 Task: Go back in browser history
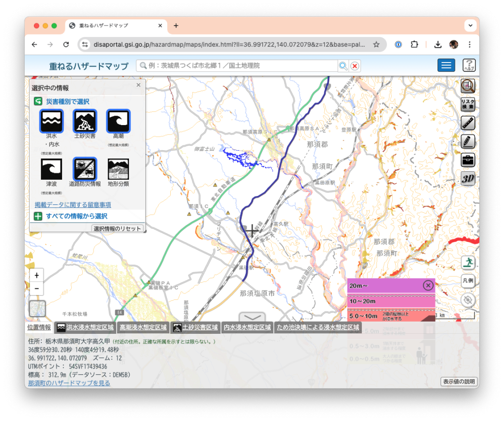pos(34,44)
